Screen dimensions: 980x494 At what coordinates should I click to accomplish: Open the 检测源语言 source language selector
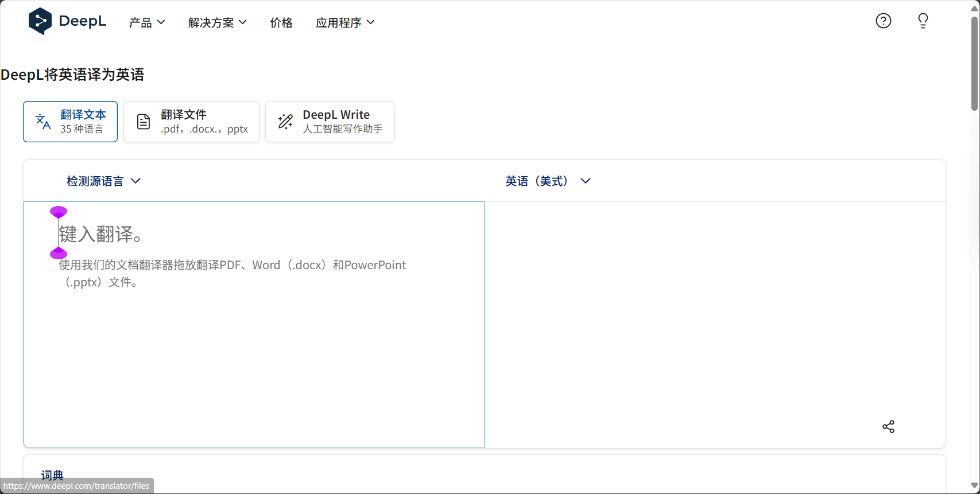[x=103, y=181]
